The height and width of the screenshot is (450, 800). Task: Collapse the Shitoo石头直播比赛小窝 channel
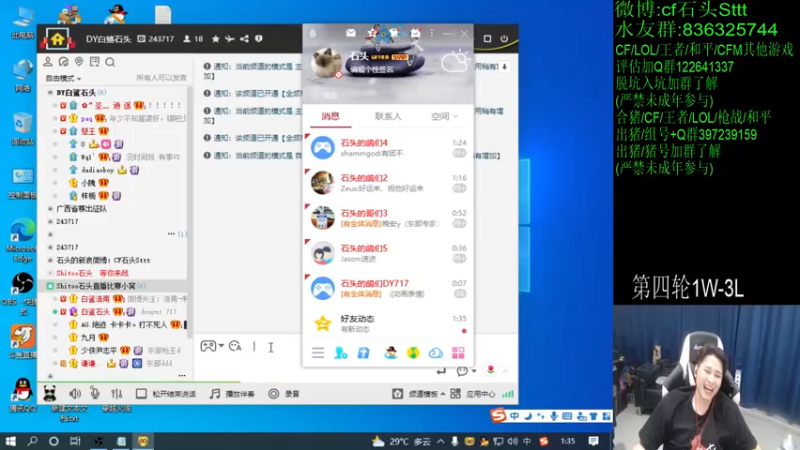pos(50,286)
